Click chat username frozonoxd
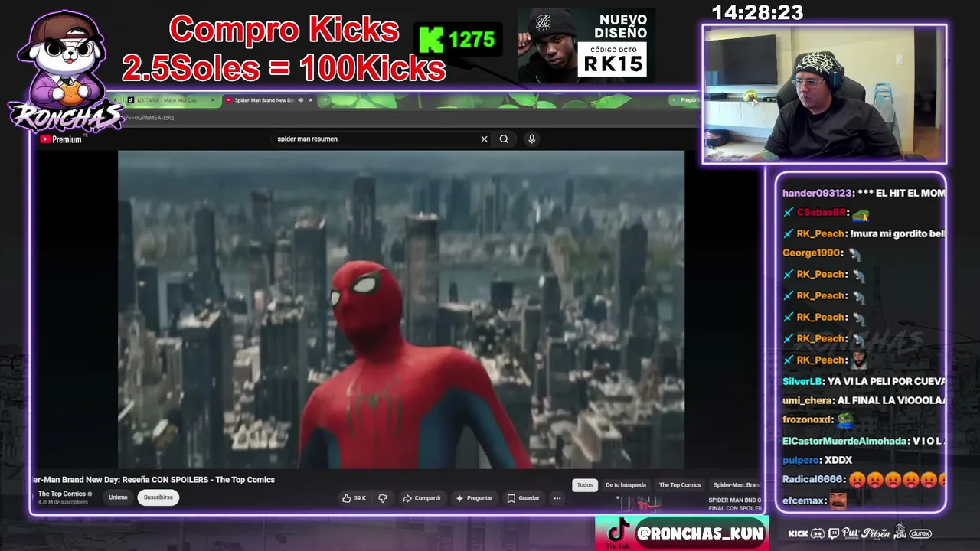Screen dimensions: 980x551 tap(806, 420)
